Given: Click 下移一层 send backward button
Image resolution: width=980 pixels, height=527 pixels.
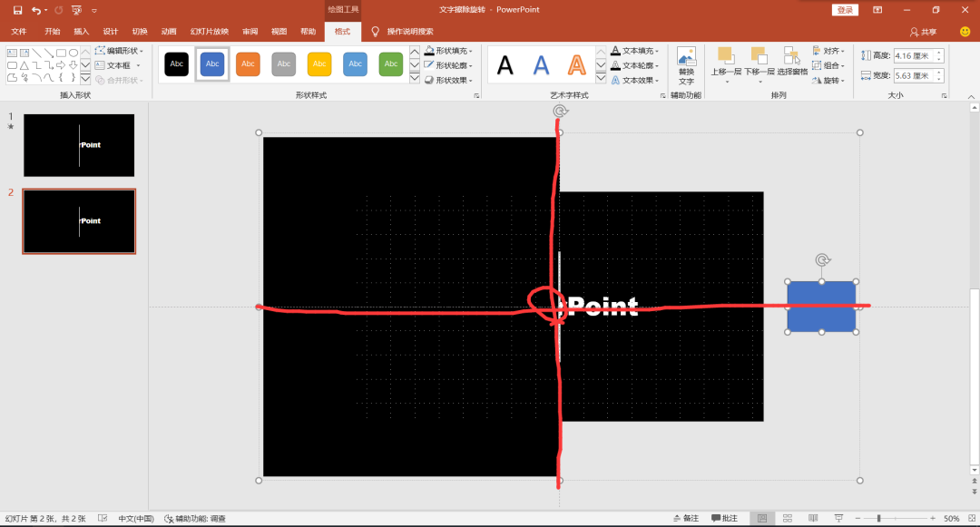Looking at the screenshot, I should [x=759, y=65].
